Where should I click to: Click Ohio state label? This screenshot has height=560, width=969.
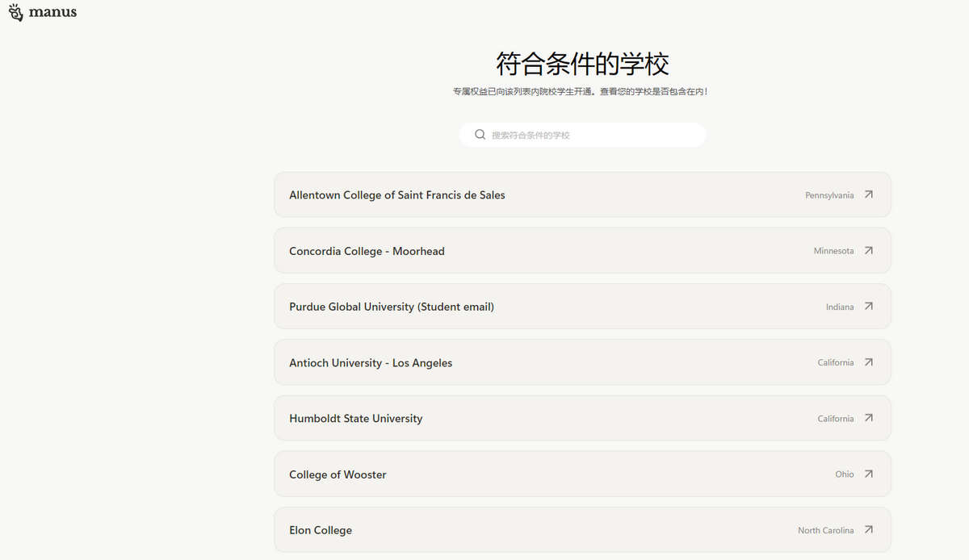(x=845, y=474)
